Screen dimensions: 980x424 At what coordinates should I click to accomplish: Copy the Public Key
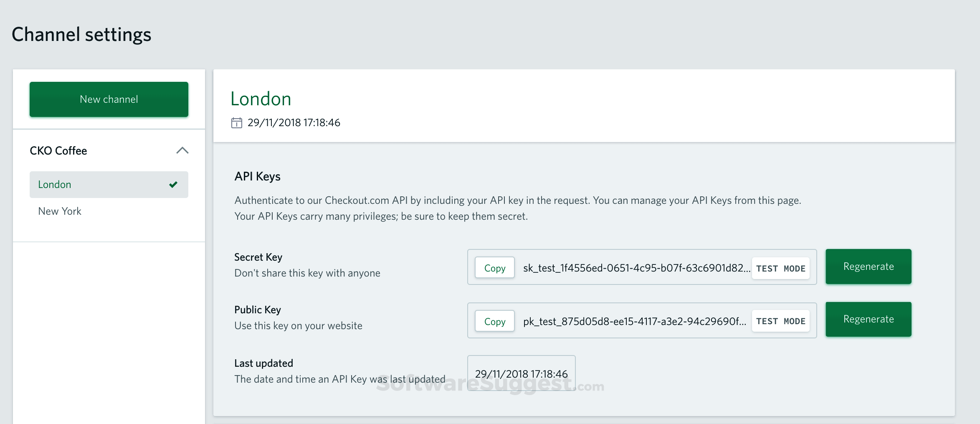(494, 321)
